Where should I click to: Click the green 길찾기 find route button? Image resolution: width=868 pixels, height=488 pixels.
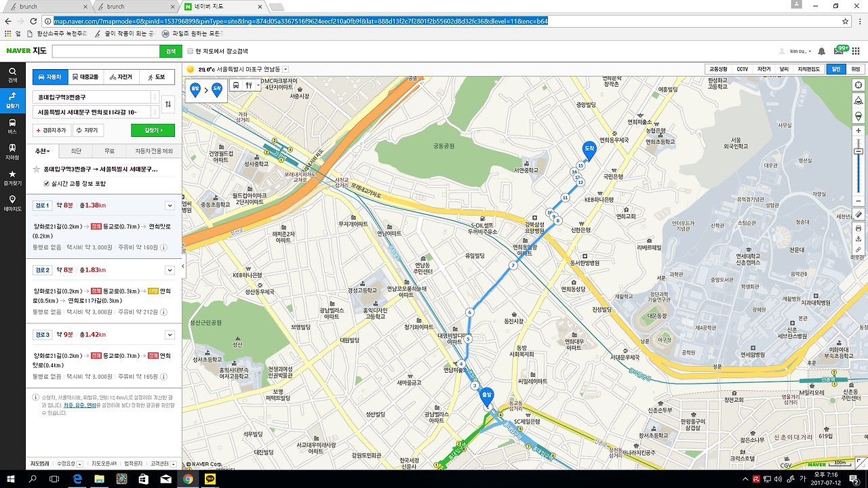click(x=153, y=130)
